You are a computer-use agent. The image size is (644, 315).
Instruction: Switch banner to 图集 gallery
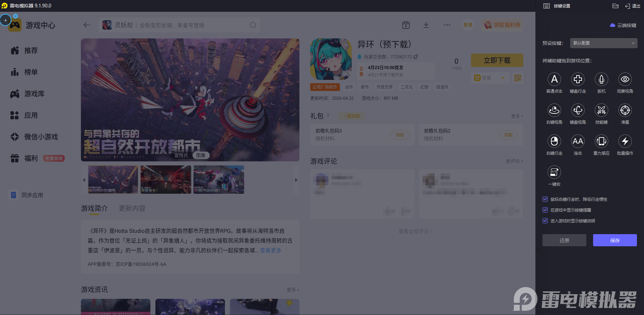pos(201,155)
